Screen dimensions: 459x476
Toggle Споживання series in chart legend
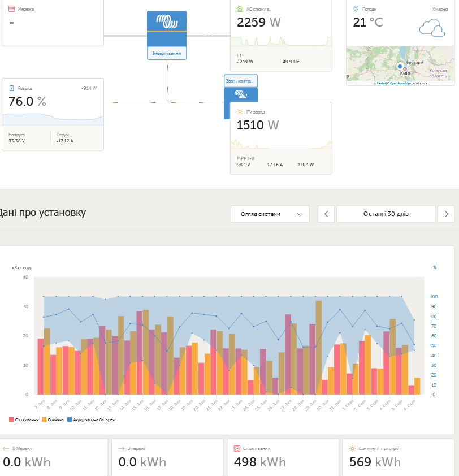[x=24, y=419]
